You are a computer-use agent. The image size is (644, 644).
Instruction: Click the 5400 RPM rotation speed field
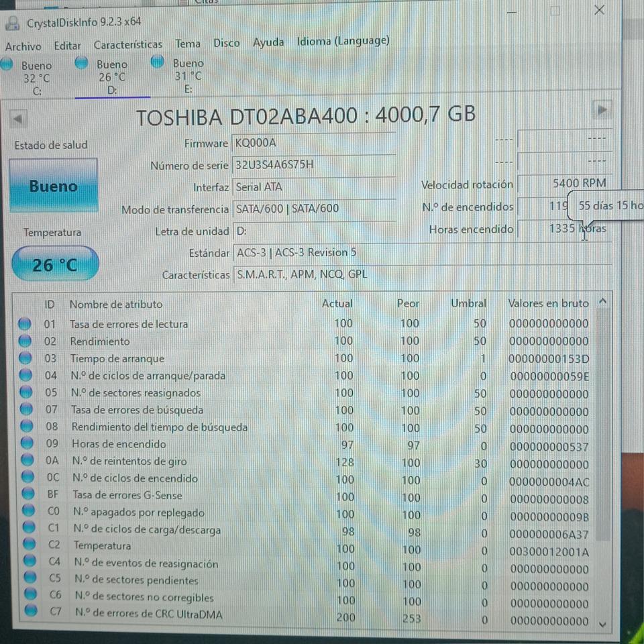[565, 183]
